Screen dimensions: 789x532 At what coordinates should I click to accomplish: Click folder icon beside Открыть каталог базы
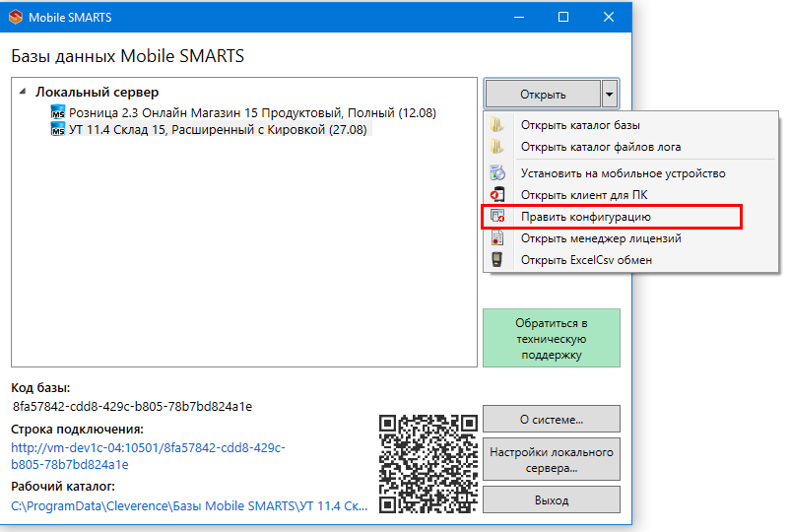click(x=497, y=125)
